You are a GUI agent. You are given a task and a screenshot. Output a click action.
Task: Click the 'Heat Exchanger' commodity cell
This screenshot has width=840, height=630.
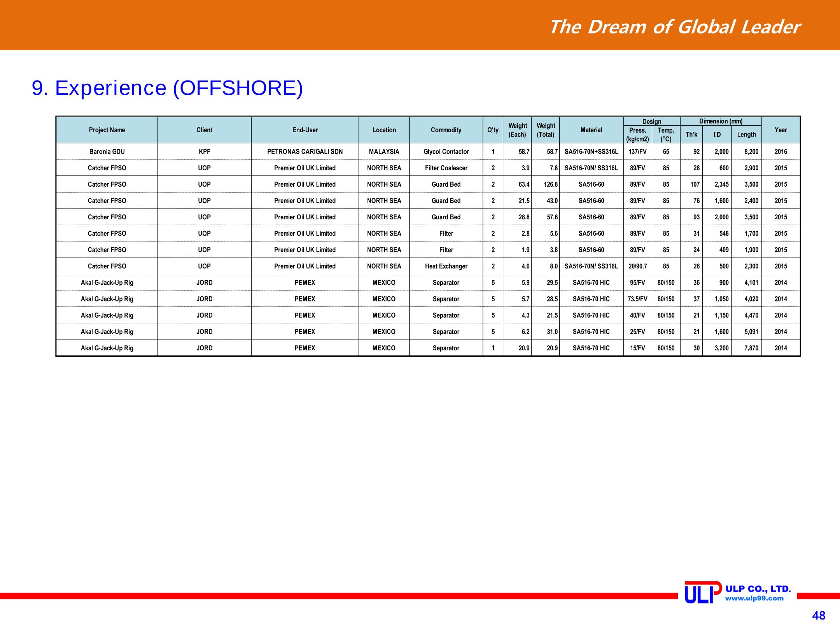(446, 266)
